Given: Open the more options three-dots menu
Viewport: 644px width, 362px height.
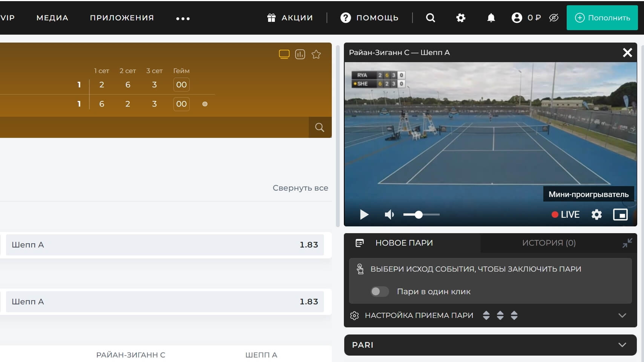Looking at the screenshot, I should coord(183,18).
